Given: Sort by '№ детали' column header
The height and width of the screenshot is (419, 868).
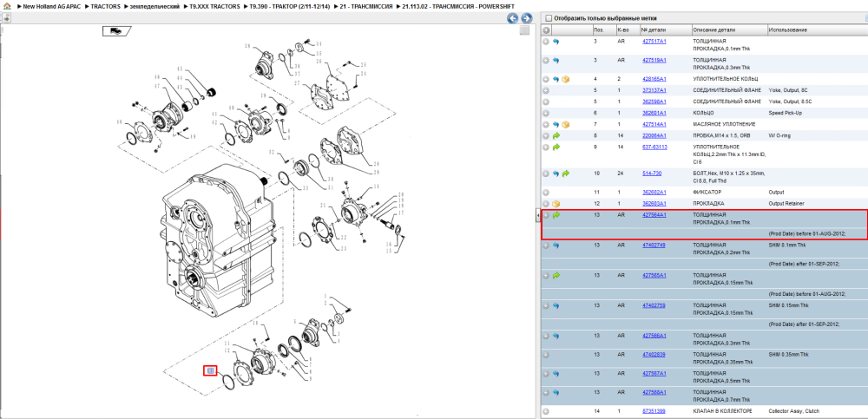Looking at the screenshot, I should pyautogui.click(x=665, y=29).
